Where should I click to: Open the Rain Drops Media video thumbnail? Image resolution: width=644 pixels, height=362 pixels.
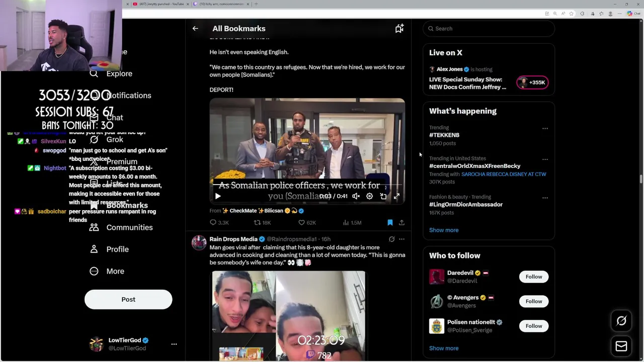(289, 316)
